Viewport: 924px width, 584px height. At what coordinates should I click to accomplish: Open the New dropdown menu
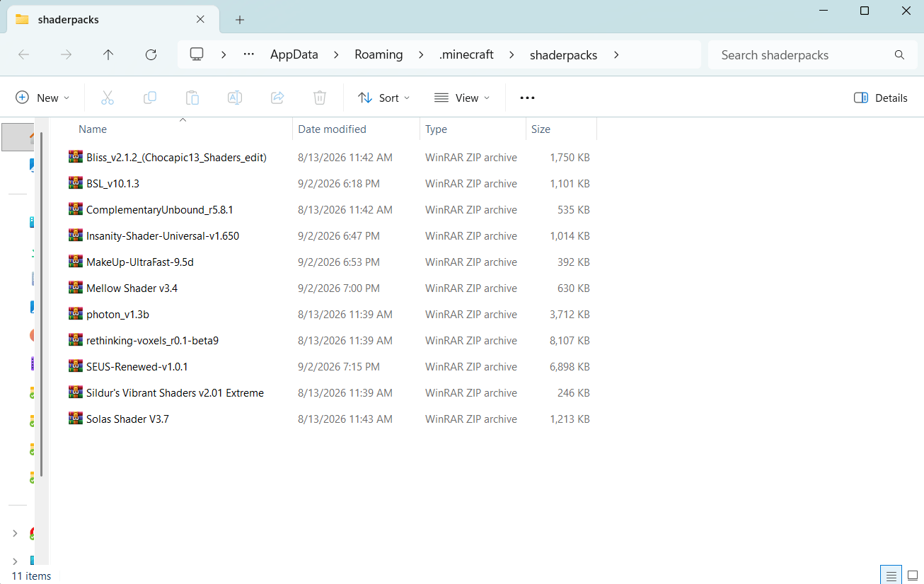tap(42, 98)
